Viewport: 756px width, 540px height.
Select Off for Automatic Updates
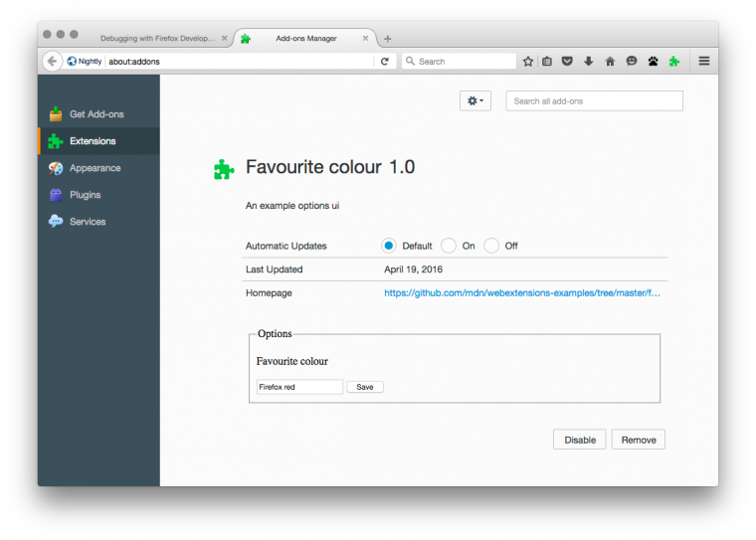491,246
